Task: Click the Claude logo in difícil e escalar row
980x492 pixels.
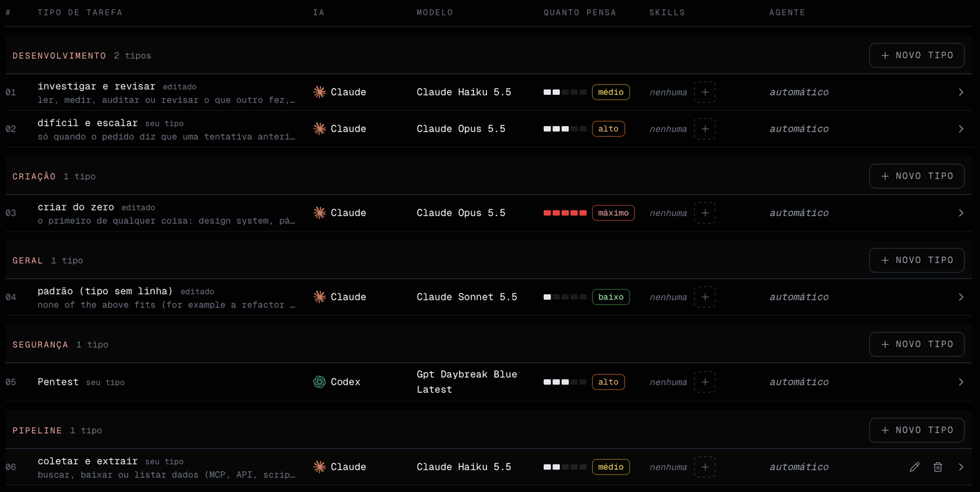Action: 319,129
